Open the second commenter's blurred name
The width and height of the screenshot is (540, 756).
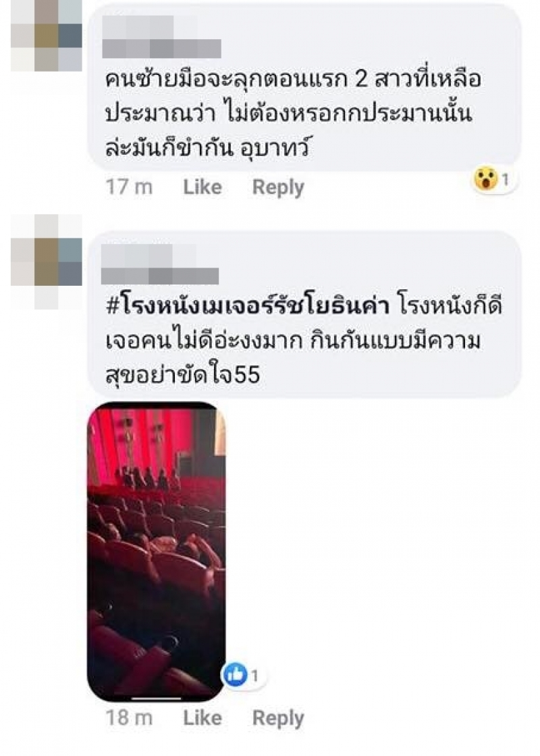[x=160, y=263]
